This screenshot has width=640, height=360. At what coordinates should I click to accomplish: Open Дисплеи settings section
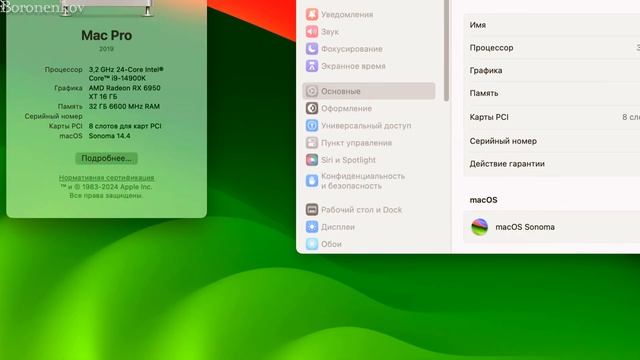coord(369,227)
